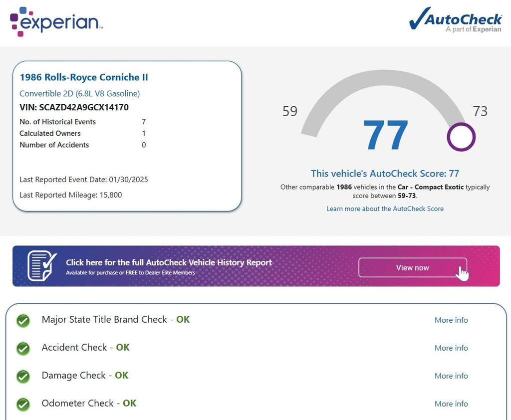Click the report document icon in banner
The height and width of the screenshot is (420, 511).
click(42, 265)
